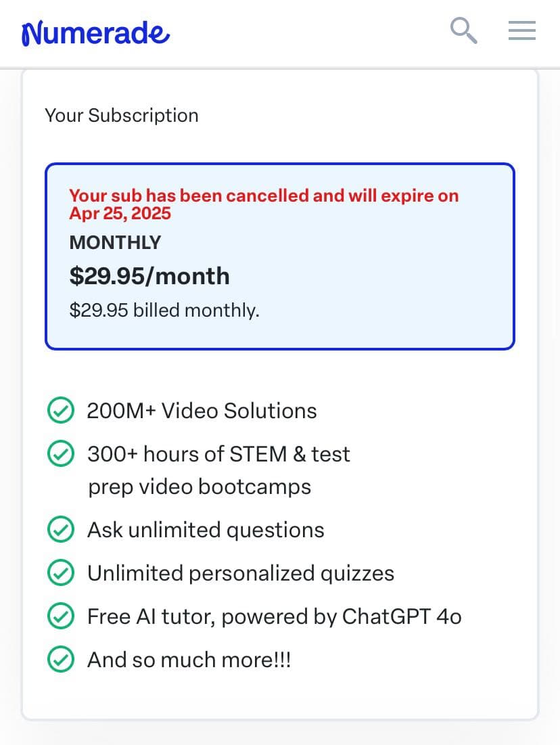Click the $29.95/month price text
Viewport: 560px width, 745px height.
click(149, 276)
